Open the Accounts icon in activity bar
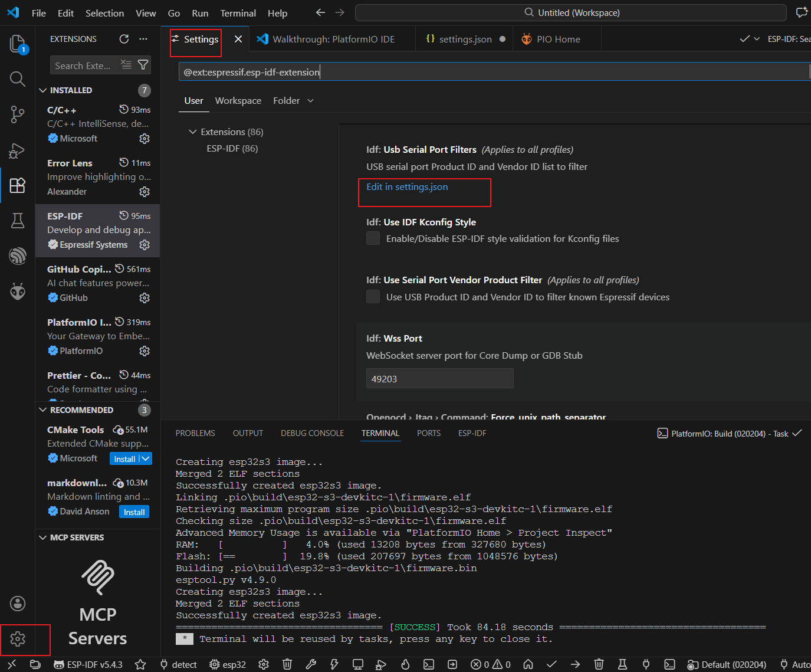811x672 pixels. [18, 603]
